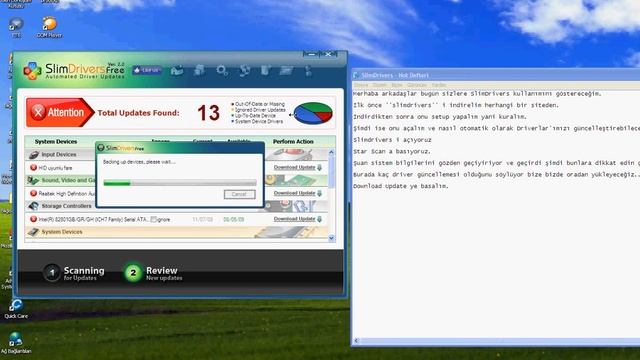Click the backup progress bar in the dialog
This screenshot has width=640, height=360.
click(180, 183)
